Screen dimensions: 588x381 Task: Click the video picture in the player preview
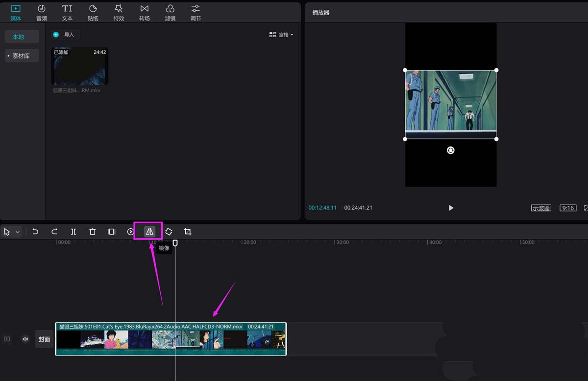pyautogui.click(x=451, y=104)
